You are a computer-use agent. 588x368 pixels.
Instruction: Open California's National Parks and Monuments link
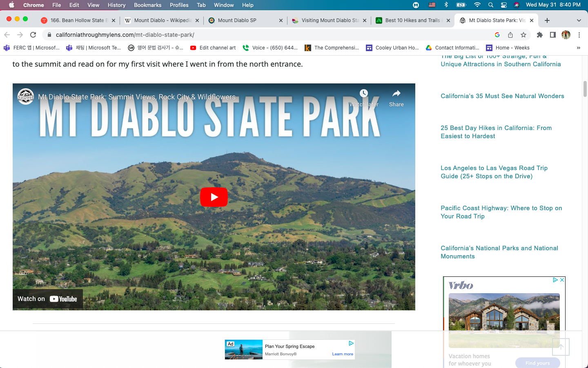(499, 252)
